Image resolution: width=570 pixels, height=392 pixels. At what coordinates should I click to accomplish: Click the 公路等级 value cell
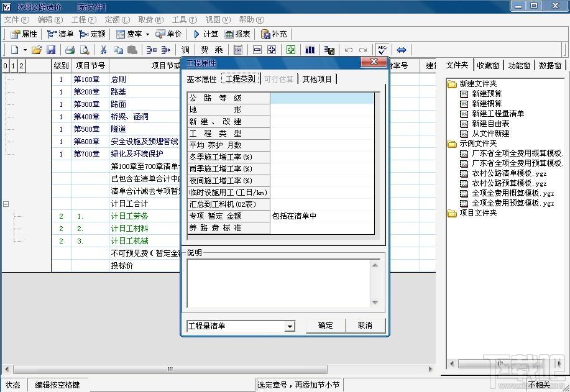(x=322, y=98)
